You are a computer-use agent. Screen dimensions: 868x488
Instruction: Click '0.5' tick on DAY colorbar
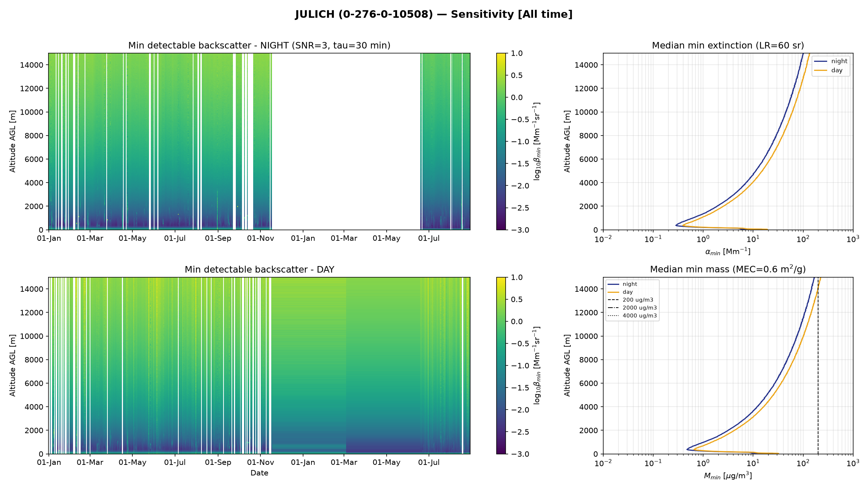point(517,299)
